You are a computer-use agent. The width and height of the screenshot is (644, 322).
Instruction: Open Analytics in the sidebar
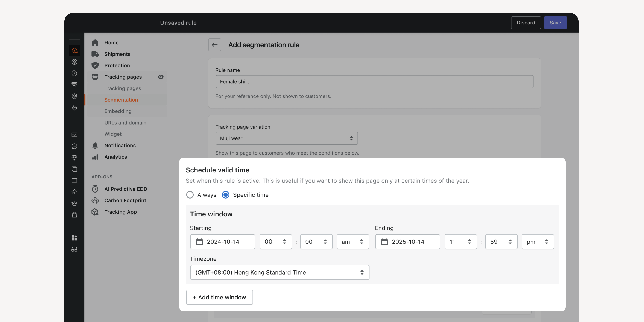(115, 157)
